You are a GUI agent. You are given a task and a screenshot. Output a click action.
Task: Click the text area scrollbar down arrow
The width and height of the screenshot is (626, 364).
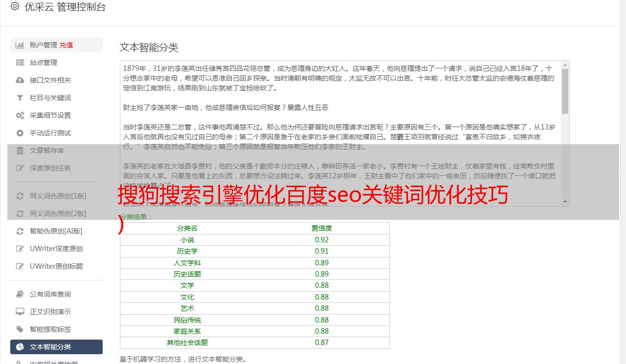(x=565, y=202)
